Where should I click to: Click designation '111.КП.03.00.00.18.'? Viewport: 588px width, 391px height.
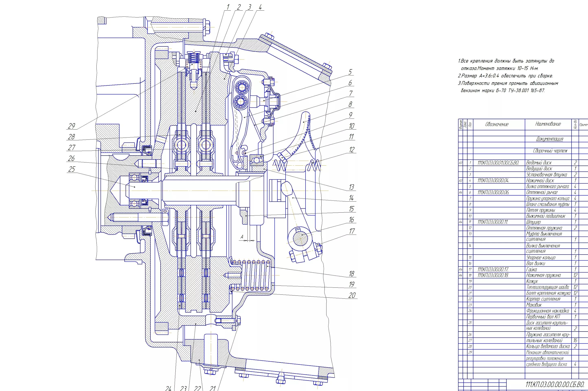(493, 275)
